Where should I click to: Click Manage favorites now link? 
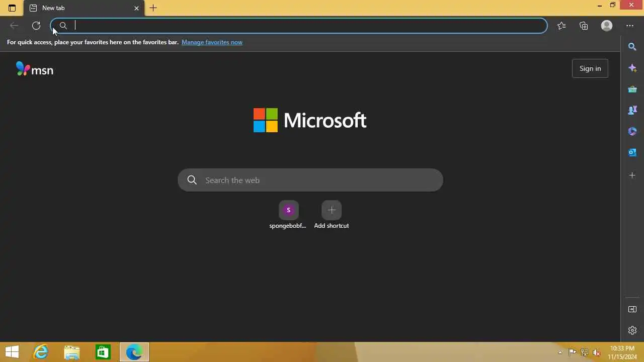coord(212,42)
